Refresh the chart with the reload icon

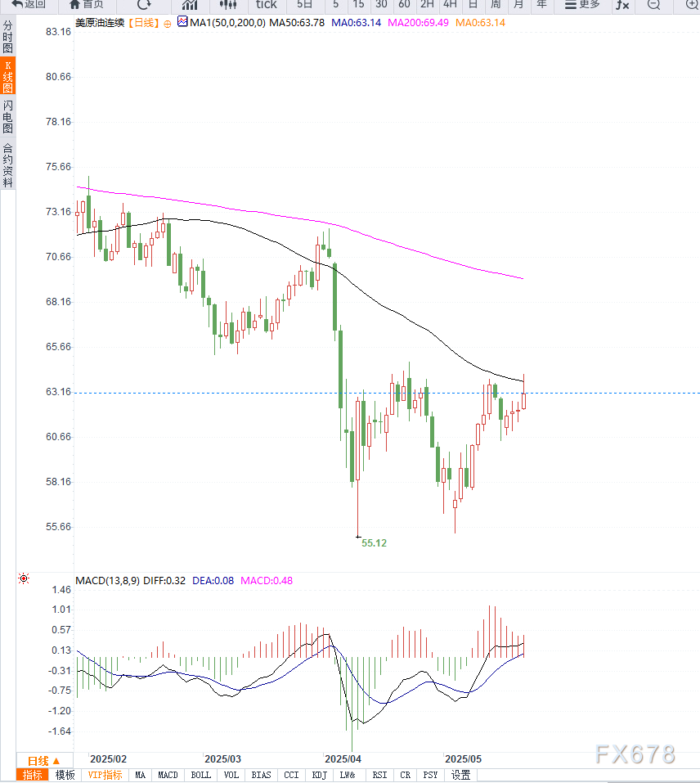tap(144, 5)
